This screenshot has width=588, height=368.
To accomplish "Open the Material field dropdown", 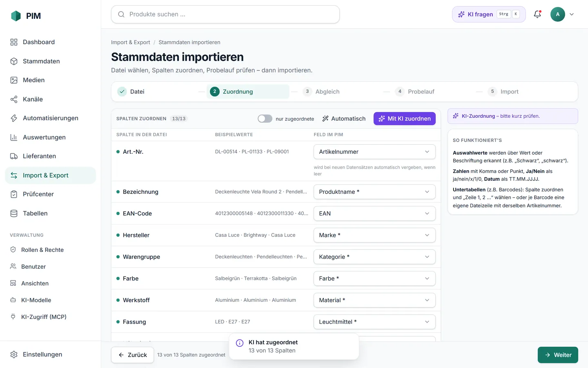I will point(374,300).
